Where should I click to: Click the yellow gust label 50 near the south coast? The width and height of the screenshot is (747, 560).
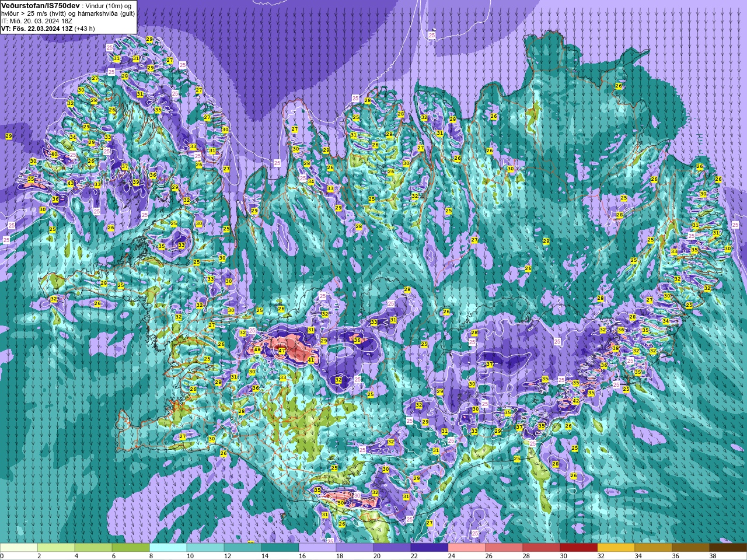(341, 503)
